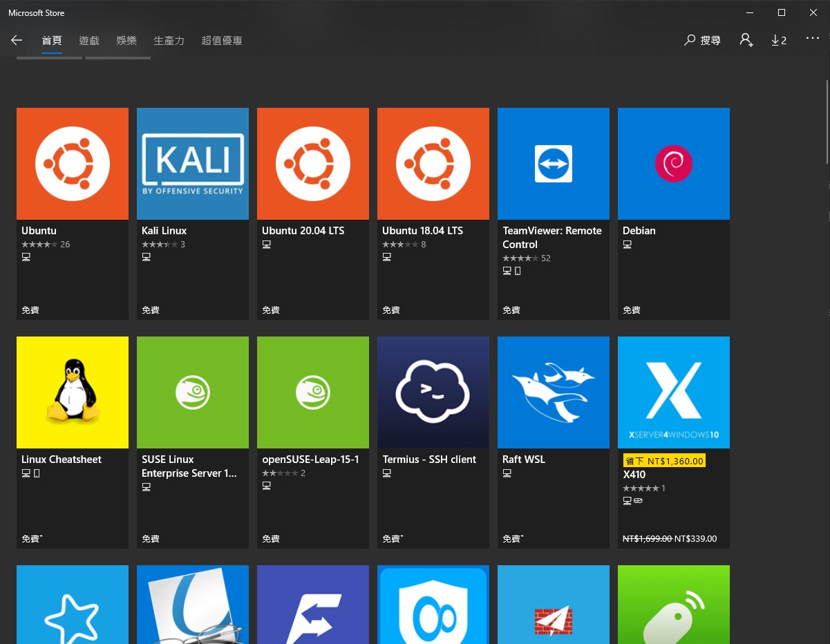Click 免費 price under Kali Linux
Image resolution: width=830 pixels, height=644 pixels.
[x=151, y=310]
